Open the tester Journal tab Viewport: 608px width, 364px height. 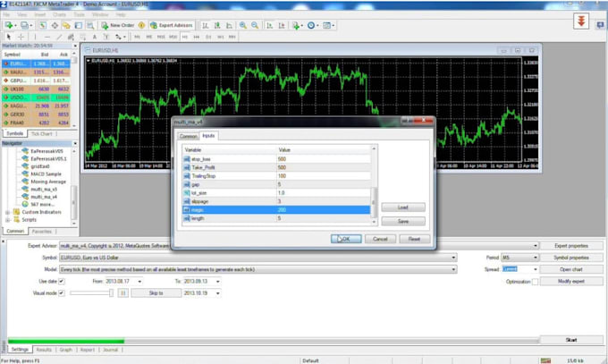[110, 350]
